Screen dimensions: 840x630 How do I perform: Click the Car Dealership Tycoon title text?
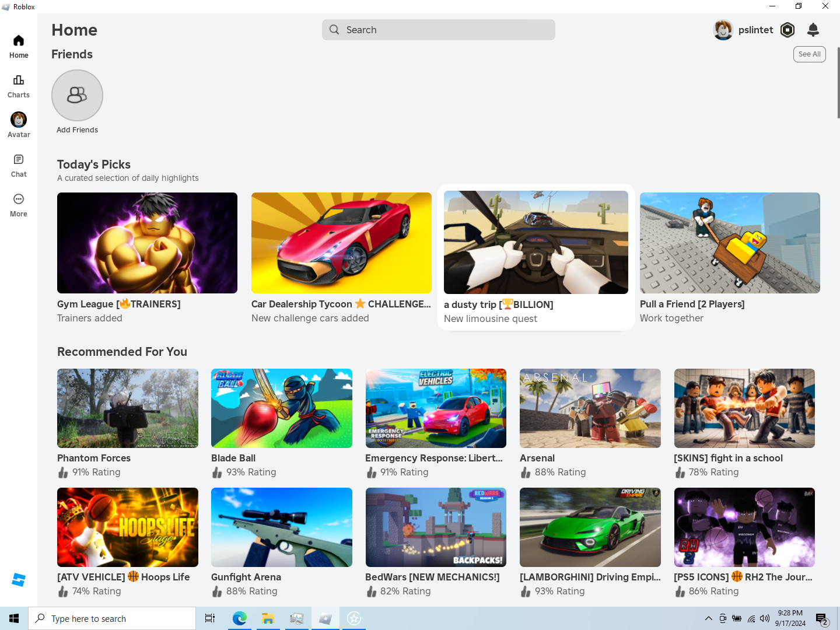[341, 304]
